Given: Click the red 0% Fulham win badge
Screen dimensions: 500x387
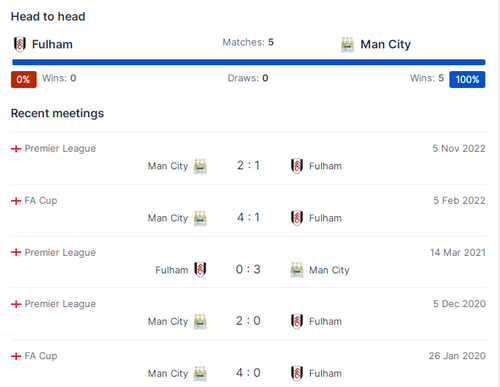Looking at the screenshot, I should pos(24,79).
